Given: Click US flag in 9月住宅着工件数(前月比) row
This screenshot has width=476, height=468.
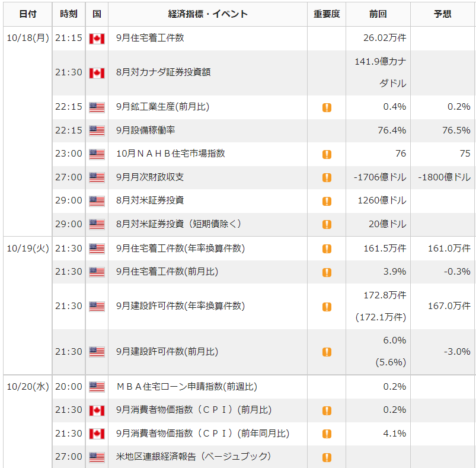Looking at the screenshot, I should pyautogui.click(x=97, y=272).
